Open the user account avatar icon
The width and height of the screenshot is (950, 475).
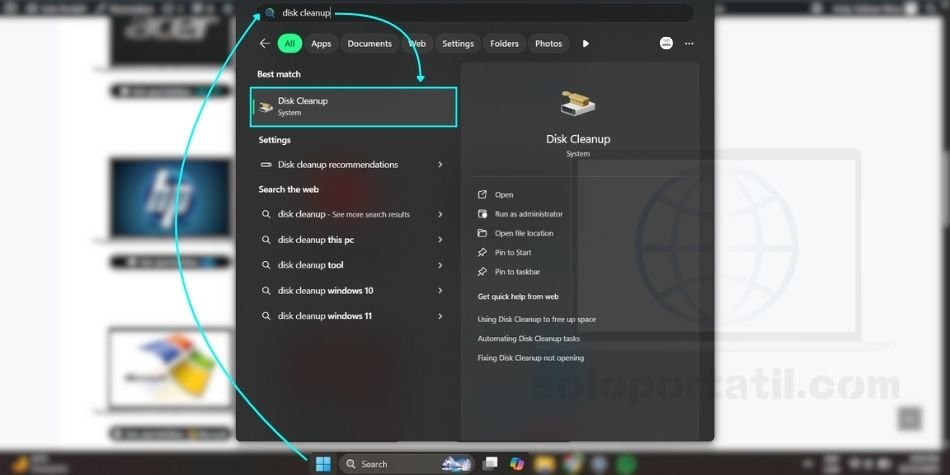click(x=666, y=44)
